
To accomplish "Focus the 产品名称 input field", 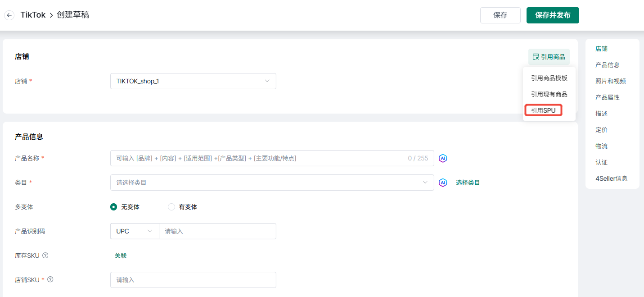I will coord(272,158).
